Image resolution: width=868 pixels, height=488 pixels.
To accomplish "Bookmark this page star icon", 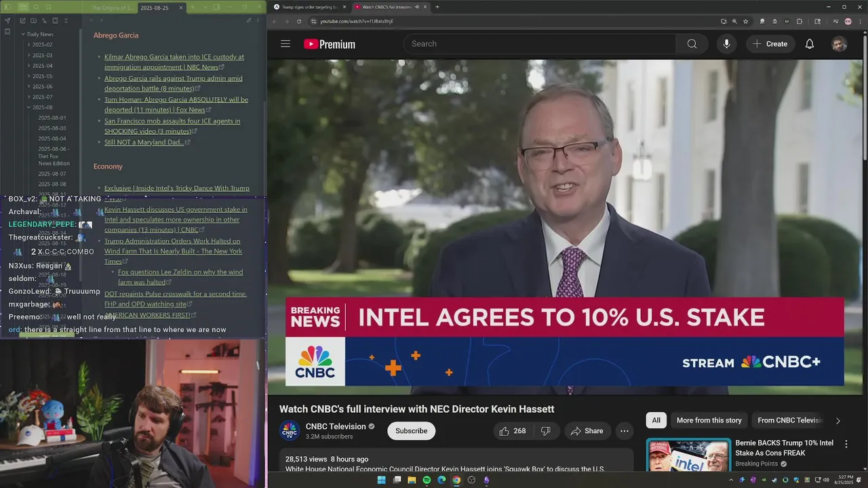I will point(745,21).
